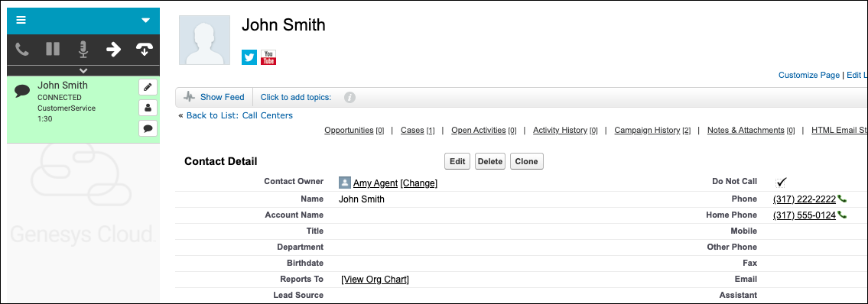The image size is (868, 304).
Task: Expand the status dropdown arrow in blue header
Action: click(x=145, y=21)
